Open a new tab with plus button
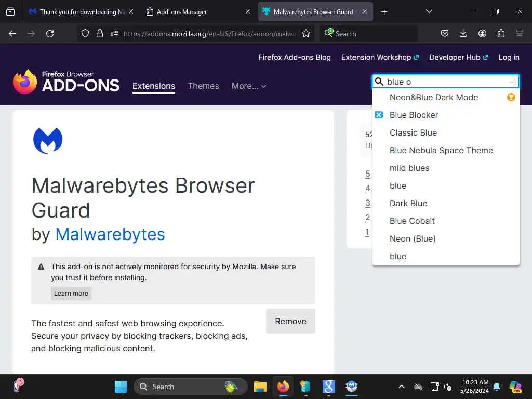Image resolution: width=532 pixels, height=399 pixels. 384,12
